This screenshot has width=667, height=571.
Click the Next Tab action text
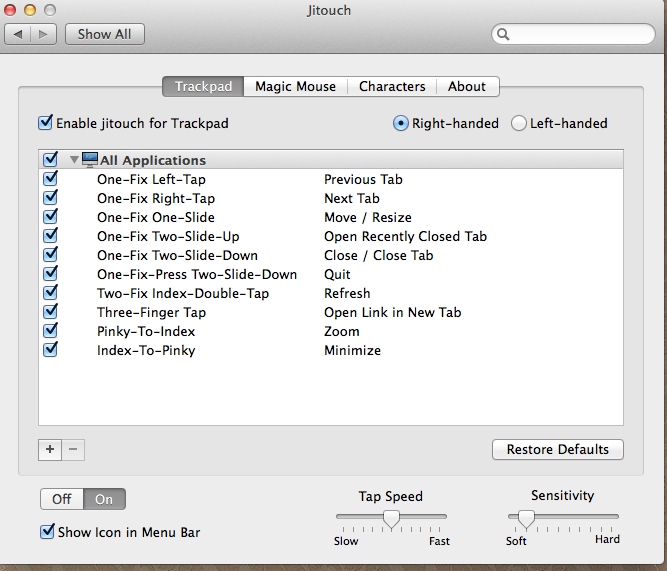point(352,198)
